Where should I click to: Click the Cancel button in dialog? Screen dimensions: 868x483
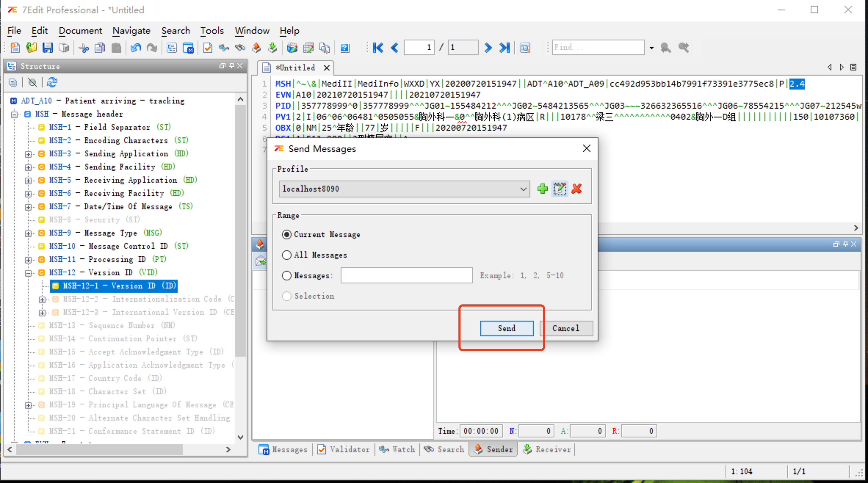pos(565,328)
